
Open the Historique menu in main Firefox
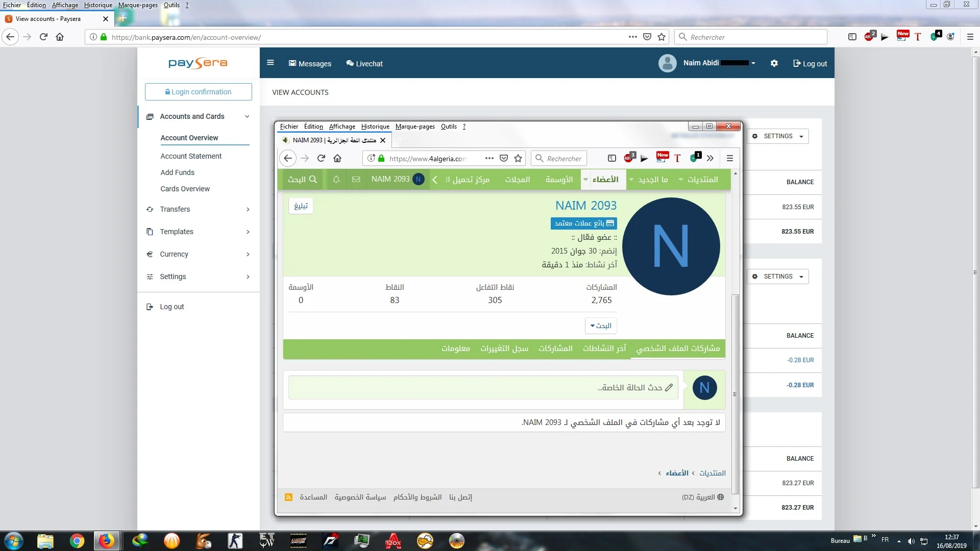click(x=98, y=5)
